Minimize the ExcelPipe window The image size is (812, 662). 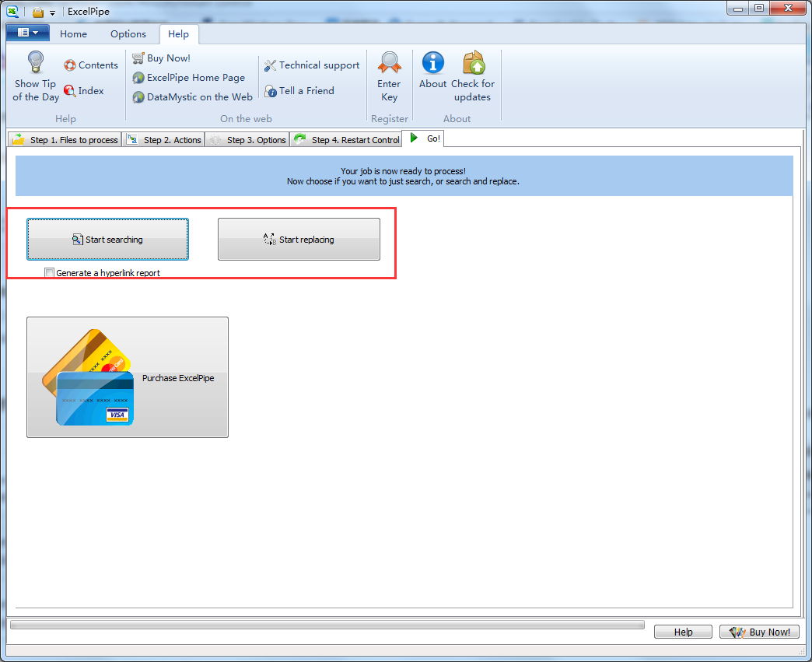click(738, 9)
